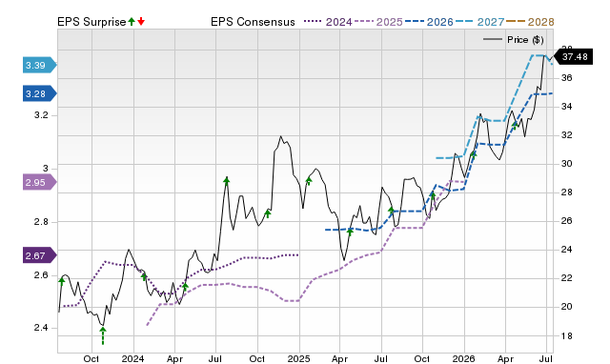610x364 pixels.
Task: Click the EPS surprise arrow just after 2025 label
Action: 309,180
